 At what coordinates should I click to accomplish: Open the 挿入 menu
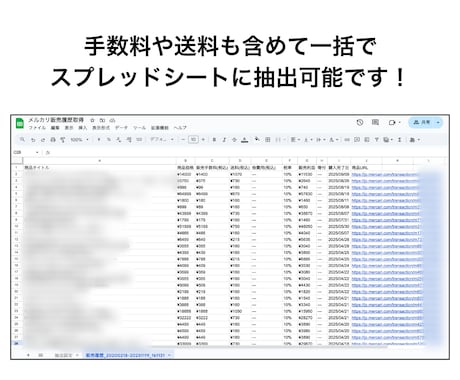82,128
